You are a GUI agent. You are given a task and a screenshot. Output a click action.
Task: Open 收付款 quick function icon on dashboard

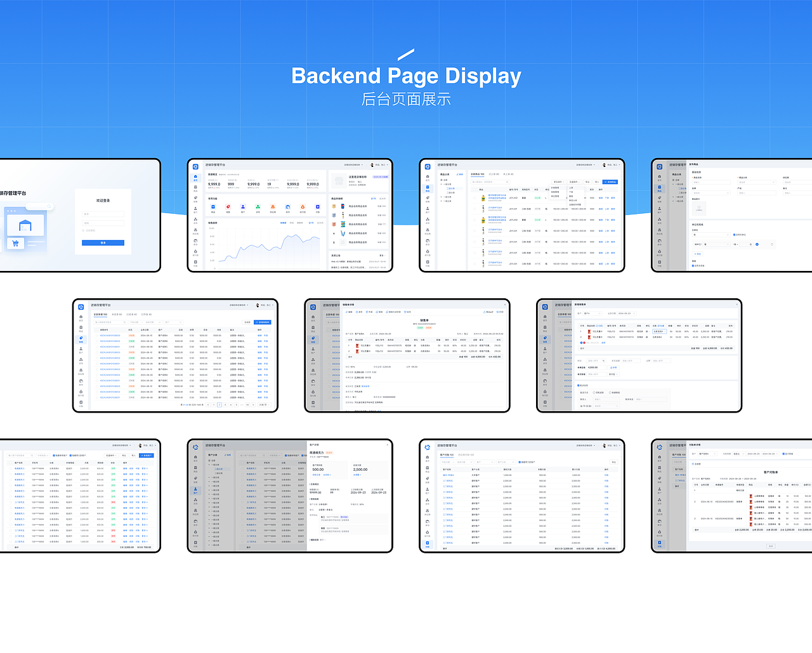(303, 207)
